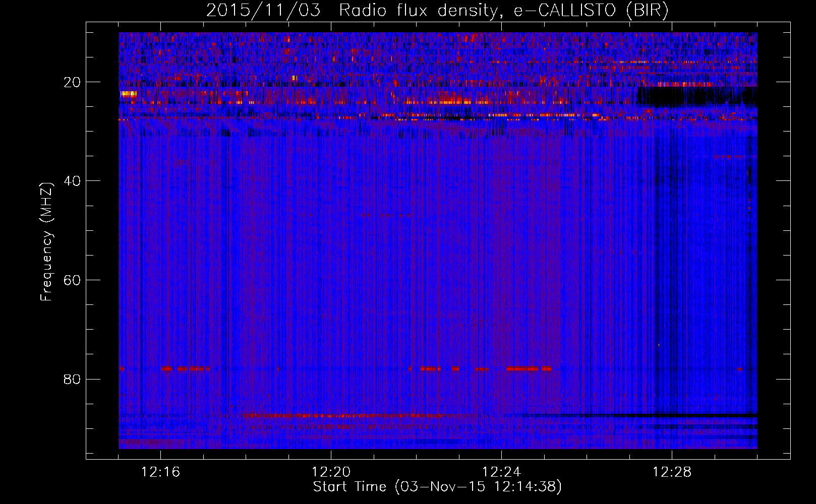The width and height of the screenshot is (816, 504).
Task: Select the 20 MHz frequency tick label
Action: tap(72, 82)
